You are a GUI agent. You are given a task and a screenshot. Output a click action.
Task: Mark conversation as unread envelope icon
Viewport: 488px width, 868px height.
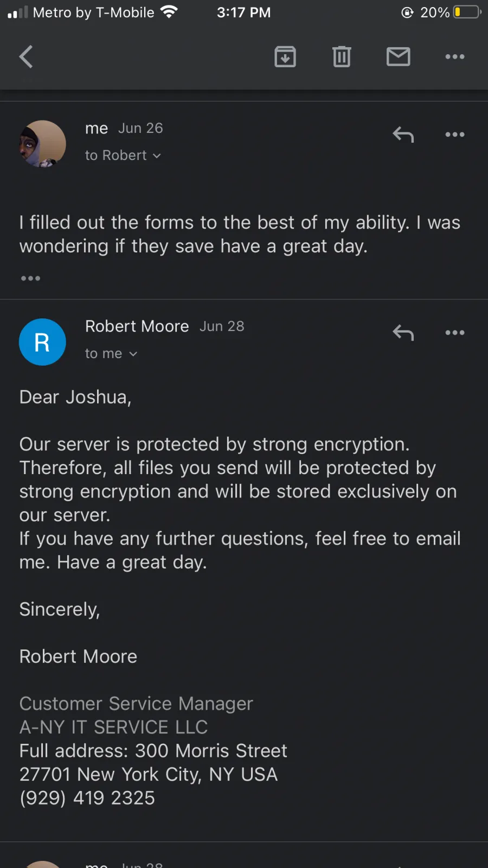398,56
